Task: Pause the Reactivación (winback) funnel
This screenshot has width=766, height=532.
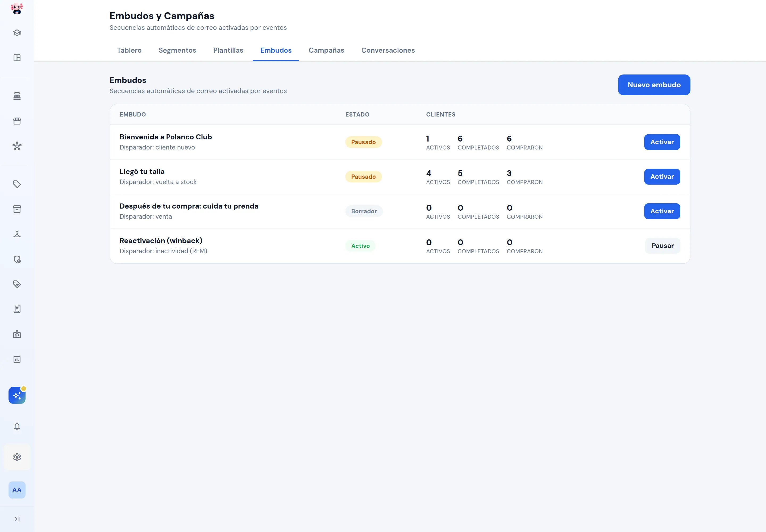Action: (x=663, y=246)
